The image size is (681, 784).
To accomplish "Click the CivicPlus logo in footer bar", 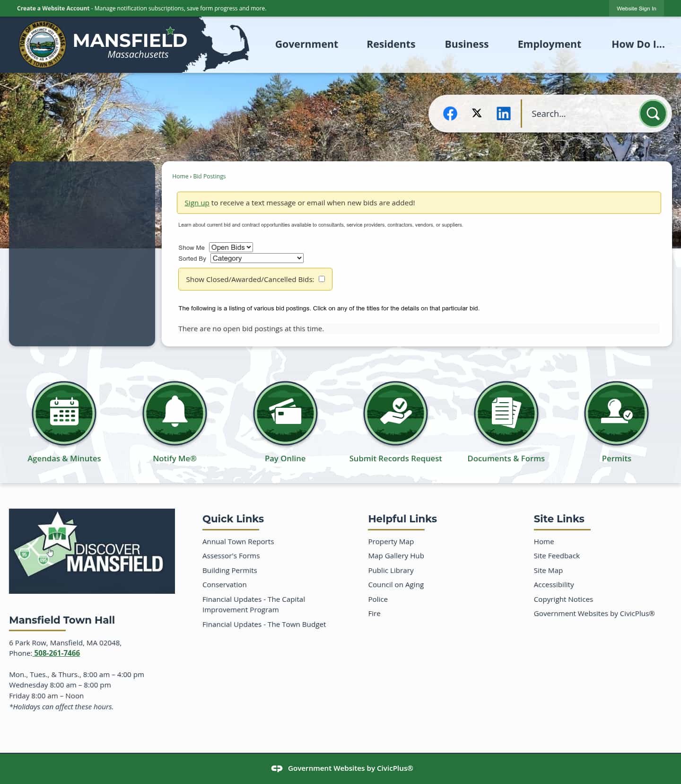I will [x=277, y=768].
